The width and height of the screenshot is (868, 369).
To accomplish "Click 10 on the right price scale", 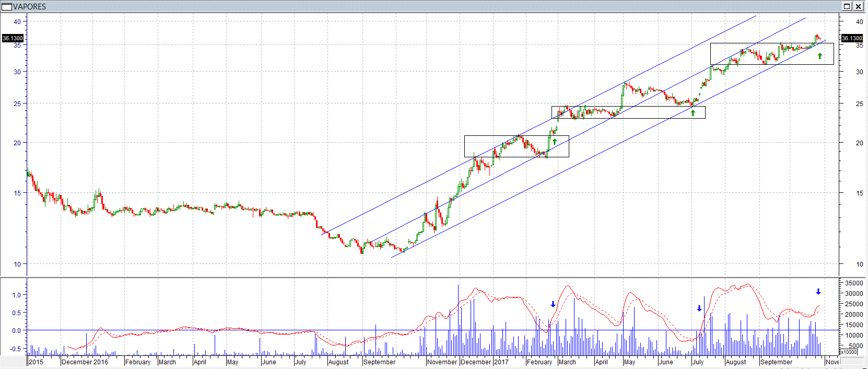I will [859, 264].
